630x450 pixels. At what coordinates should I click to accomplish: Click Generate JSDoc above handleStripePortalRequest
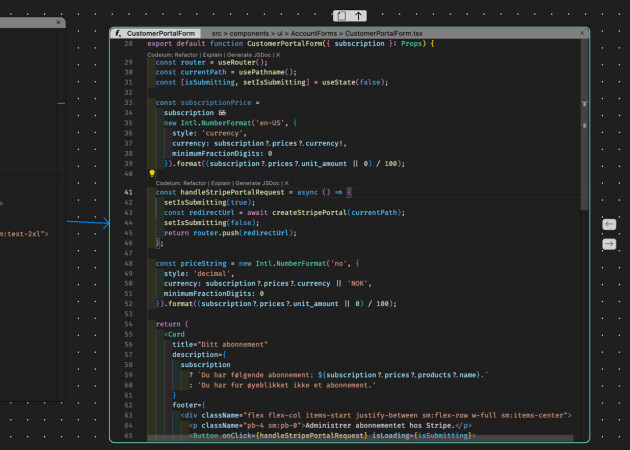pos(257,183)
